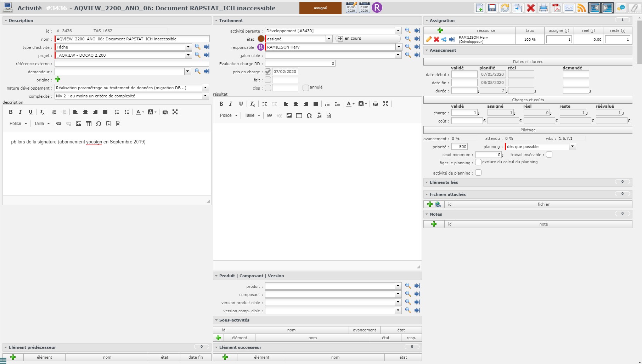Expand the 'complexité' dropdown list

205,96
